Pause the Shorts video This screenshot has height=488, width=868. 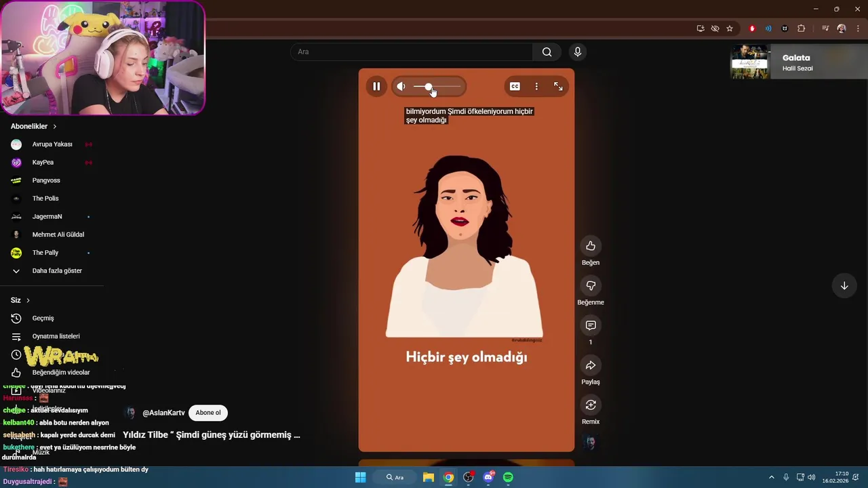[376, 86]
